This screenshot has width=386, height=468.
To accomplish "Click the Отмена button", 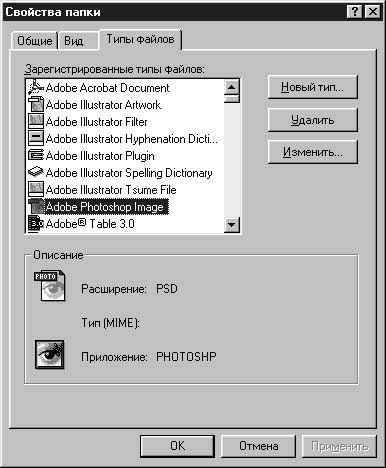I will pyautogui.click(x=258, y=446).
